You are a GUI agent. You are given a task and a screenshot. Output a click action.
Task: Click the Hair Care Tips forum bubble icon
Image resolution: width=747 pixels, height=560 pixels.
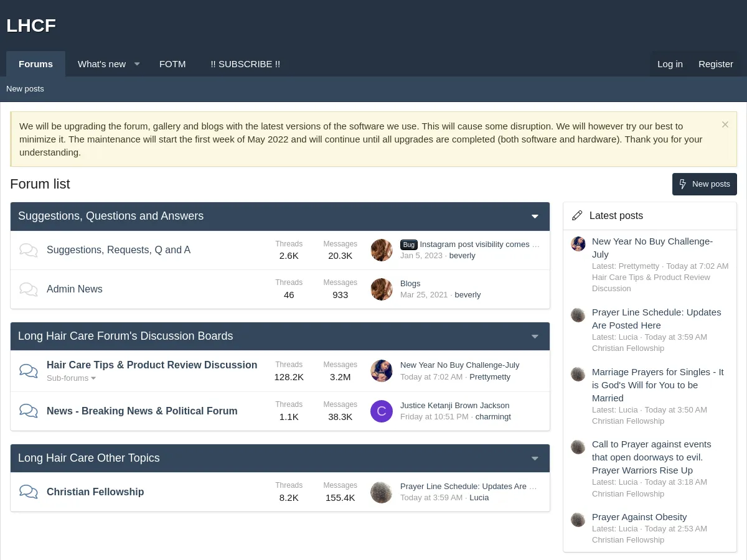tap(29, 371)
